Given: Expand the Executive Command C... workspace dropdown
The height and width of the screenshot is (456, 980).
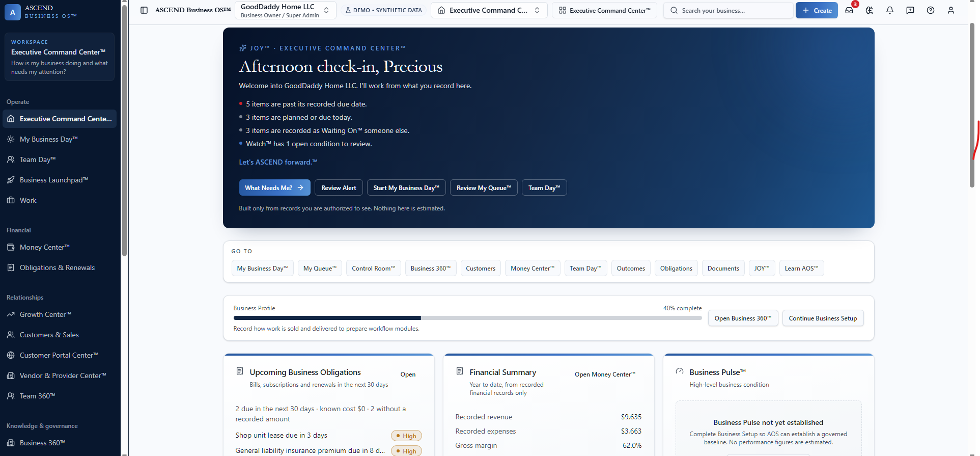Looking at the screenshot, I should point(489,10).
